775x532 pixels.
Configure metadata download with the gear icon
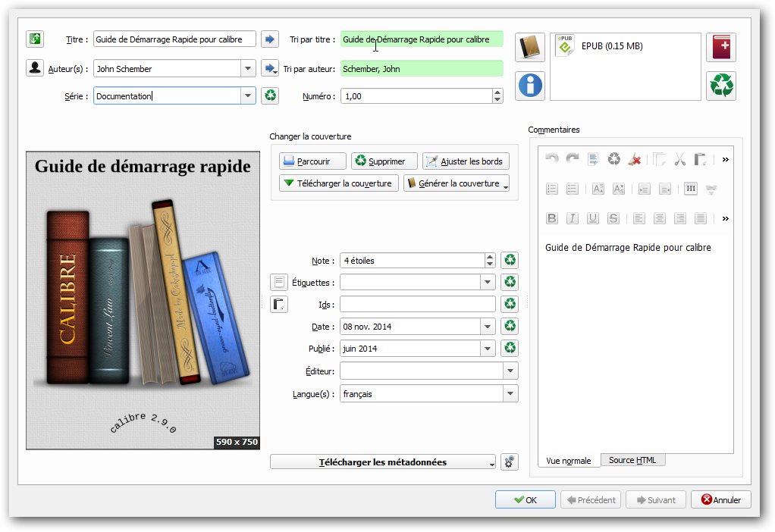coord(510,462)
